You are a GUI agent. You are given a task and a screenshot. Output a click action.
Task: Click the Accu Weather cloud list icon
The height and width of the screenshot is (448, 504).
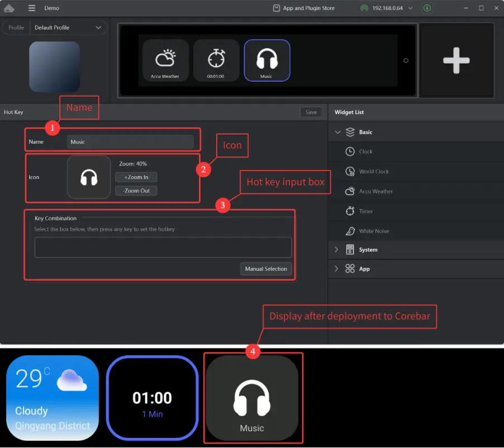click(x=350, y=191)
